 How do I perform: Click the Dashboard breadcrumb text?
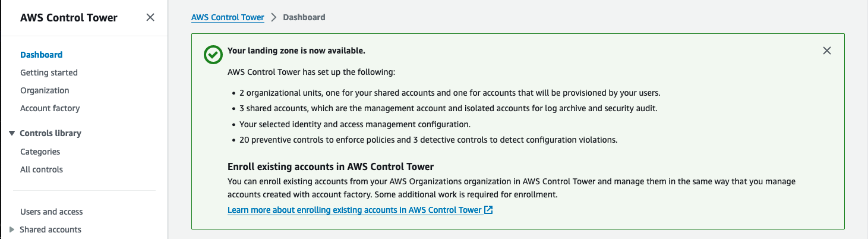[304, 17]
